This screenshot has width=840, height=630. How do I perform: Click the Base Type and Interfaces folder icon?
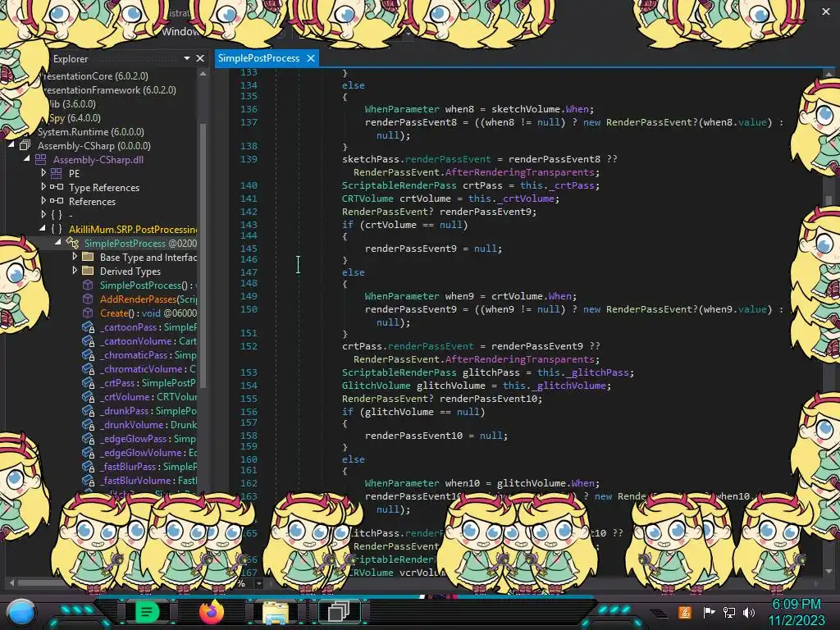click(88, 257)
